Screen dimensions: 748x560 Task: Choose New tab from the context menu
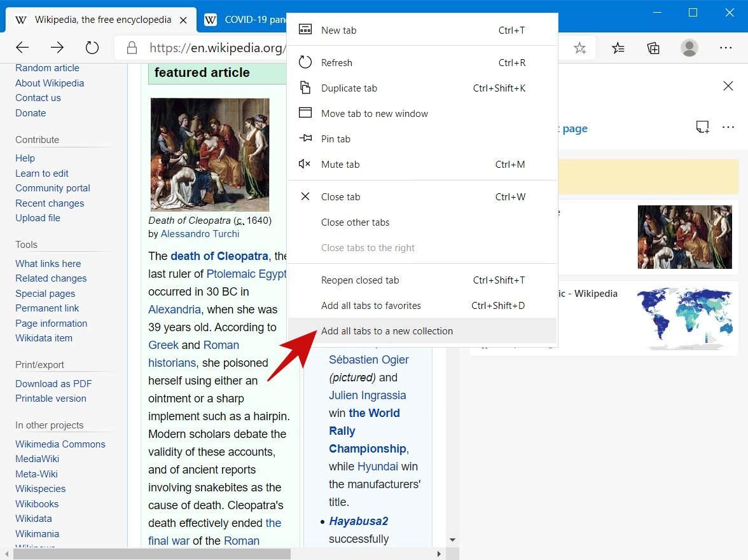point(422,30)
